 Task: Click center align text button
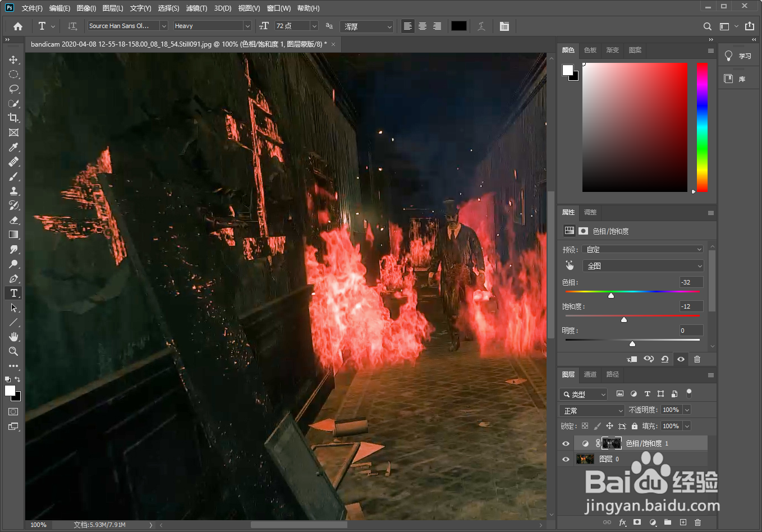[x=423, y=26]
